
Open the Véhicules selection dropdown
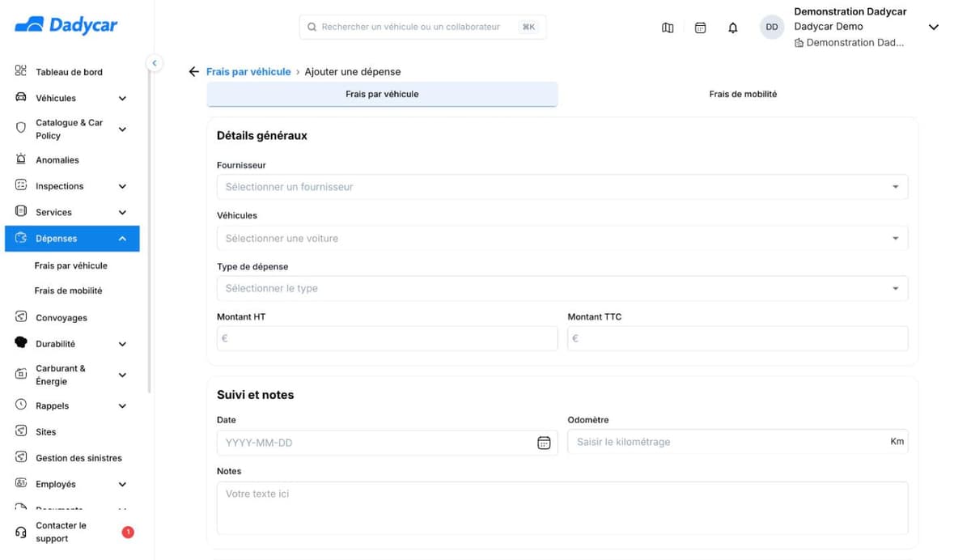tap(562, 239)
